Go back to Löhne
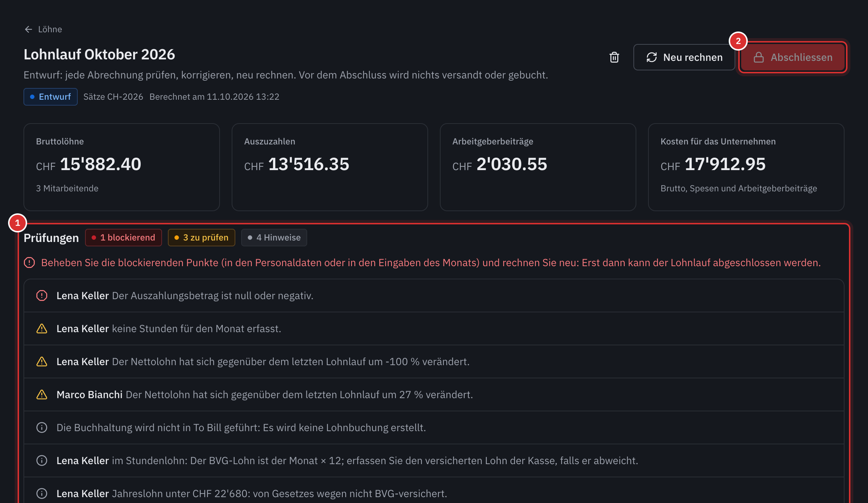 (x=43, y=29)
